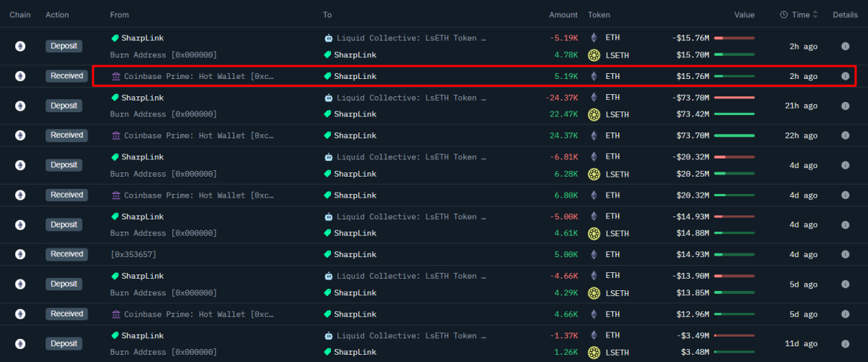The height and width of the screenshot is (362, 868).
Task: Toggle sort arrows on the Time column
Action: [x=815, y=14]
